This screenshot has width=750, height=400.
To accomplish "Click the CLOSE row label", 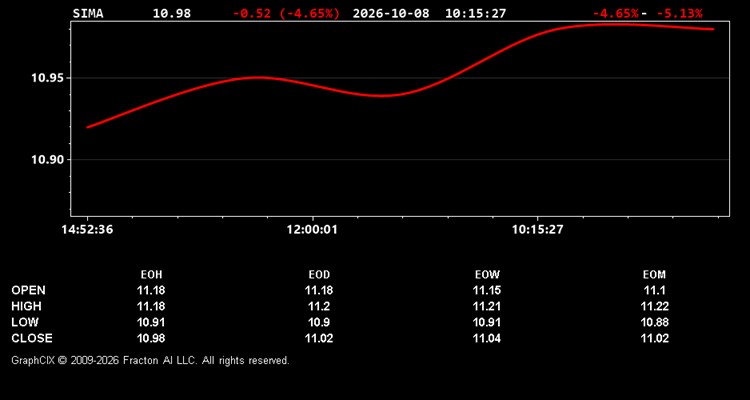I will [32, 338].
